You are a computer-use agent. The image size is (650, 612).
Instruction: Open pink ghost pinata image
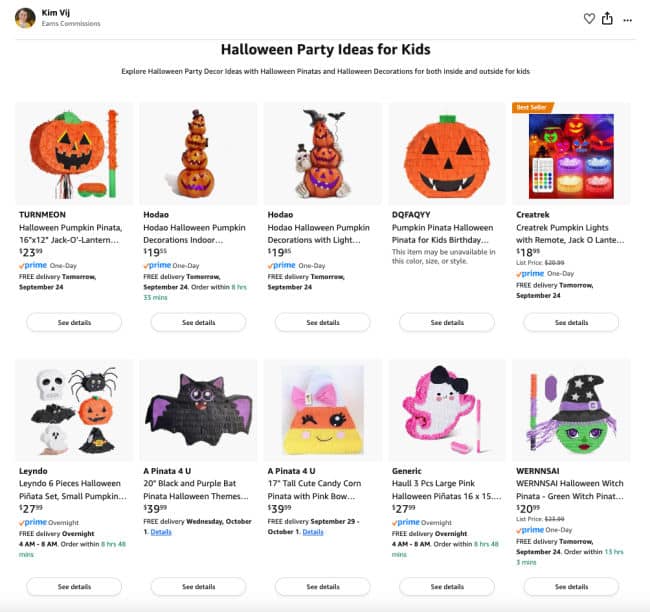tap(446, 410)
